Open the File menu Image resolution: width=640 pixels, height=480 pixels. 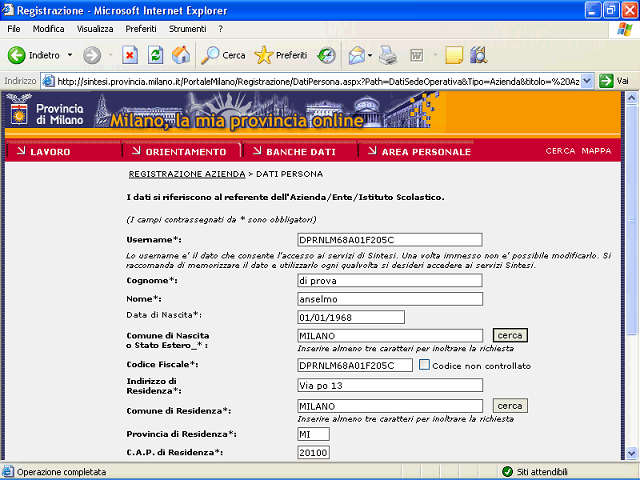tap(13, 29)
